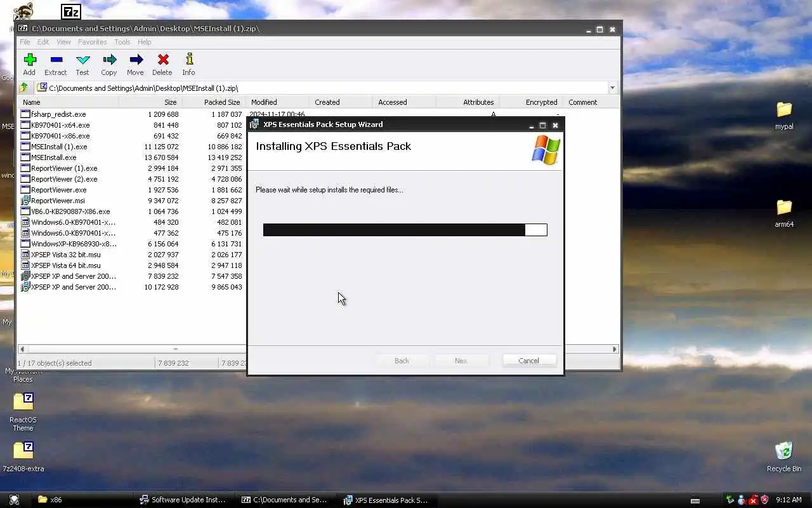The image size is (812, 508).
Task: Click the Copy icon in 7-Zip toolbar
Action: point(109,60)
